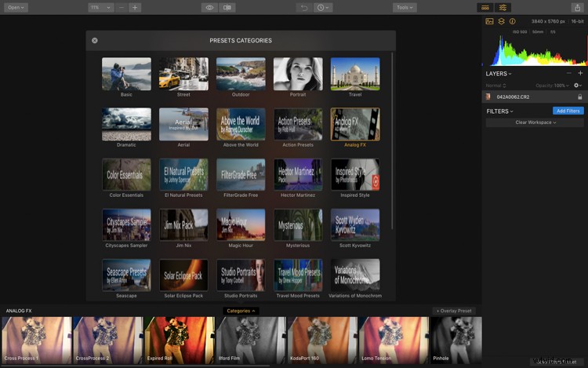Toggle the side panel sliders button
The image size is (588, 368).
[503, 8]
